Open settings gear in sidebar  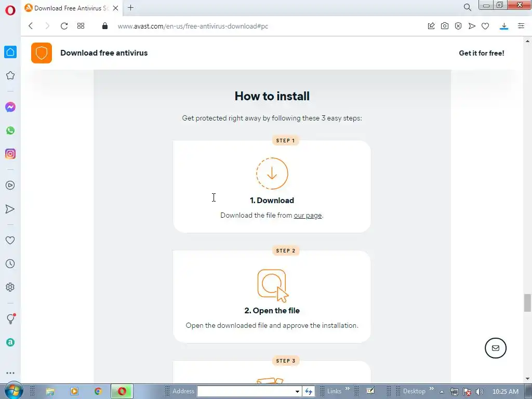10,287
